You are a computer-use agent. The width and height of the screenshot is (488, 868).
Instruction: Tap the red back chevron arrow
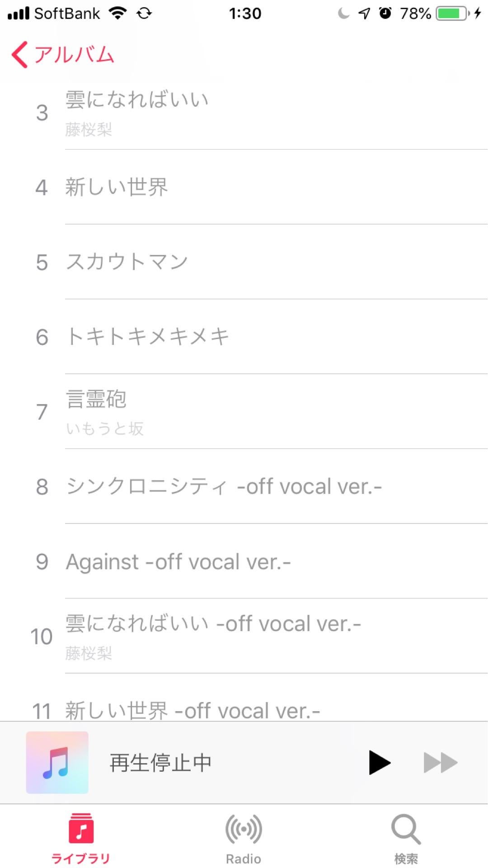coord(19,55)
